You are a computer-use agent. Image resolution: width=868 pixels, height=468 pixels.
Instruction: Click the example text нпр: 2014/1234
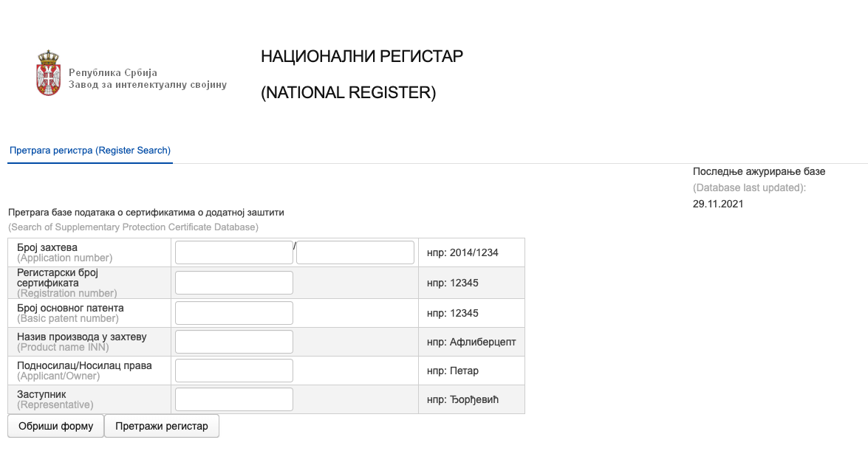pyautogui.click(x=462, y=252)
